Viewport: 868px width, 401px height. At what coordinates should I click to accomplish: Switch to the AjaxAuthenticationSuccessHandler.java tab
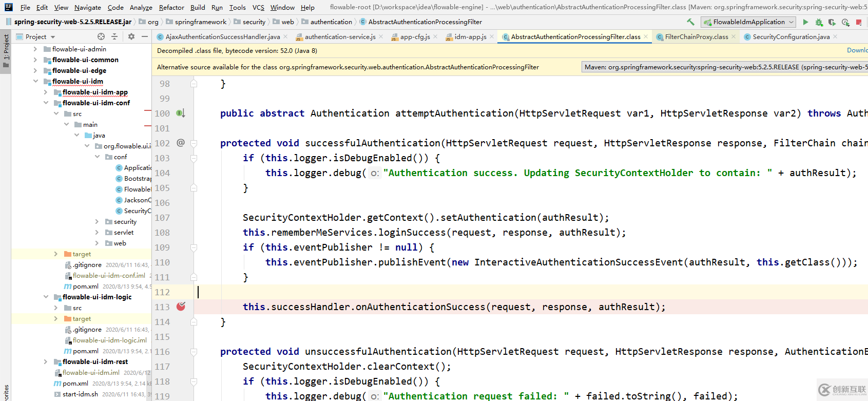pos(223,36)
